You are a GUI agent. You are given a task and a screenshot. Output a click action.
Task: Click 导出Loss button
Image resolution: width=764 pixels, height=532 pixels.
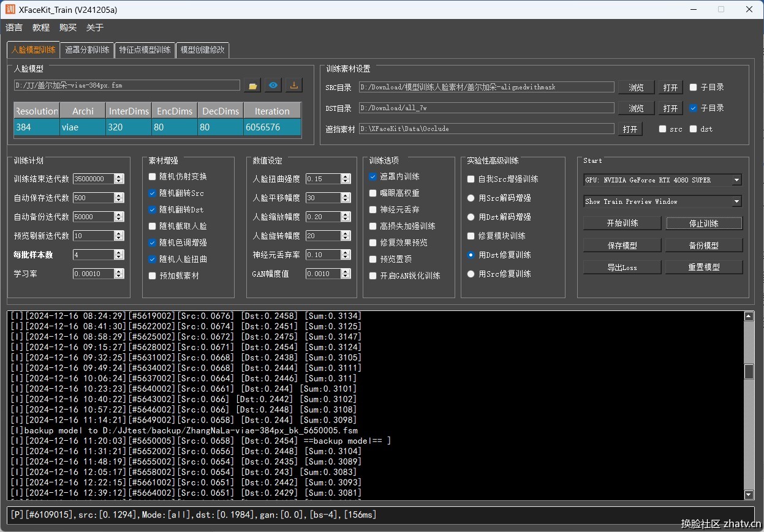[x=622, y=268]
